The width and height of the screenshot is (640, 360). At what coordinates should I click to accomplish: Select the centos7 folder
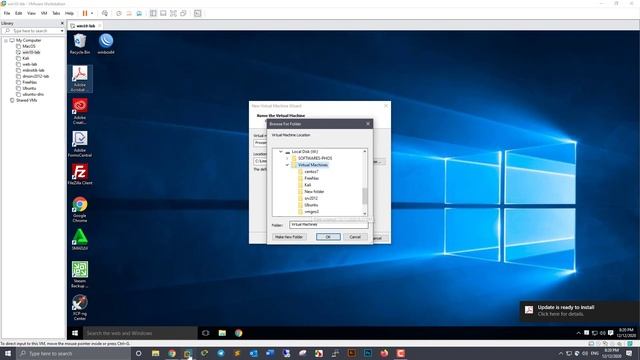click(311, 172)
